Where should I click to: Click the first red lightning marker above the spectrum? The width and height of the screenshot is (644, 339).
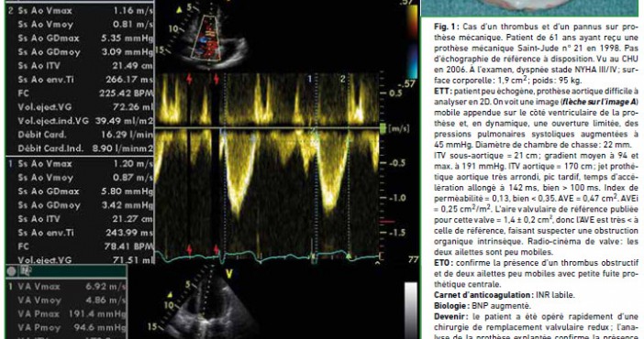click(x=189, y=79)
